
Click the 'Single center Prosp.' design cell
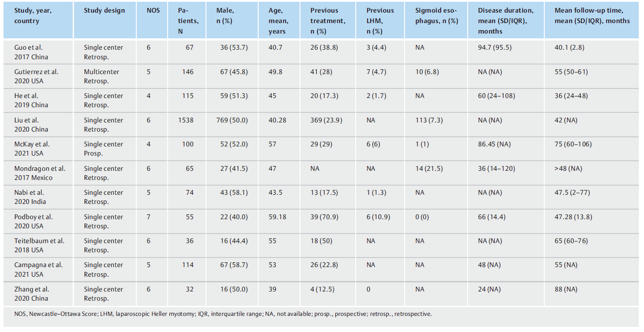[103, 149]
